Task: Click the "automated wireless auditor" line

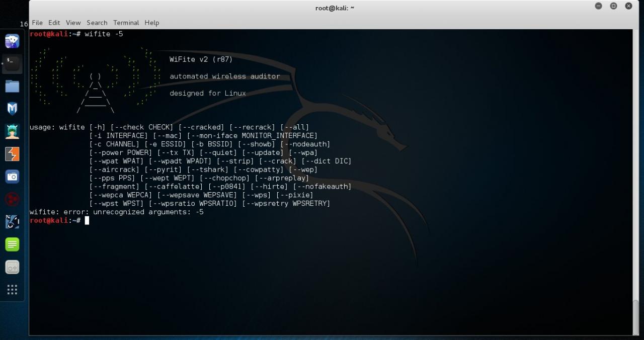Action: pos(225,76)
